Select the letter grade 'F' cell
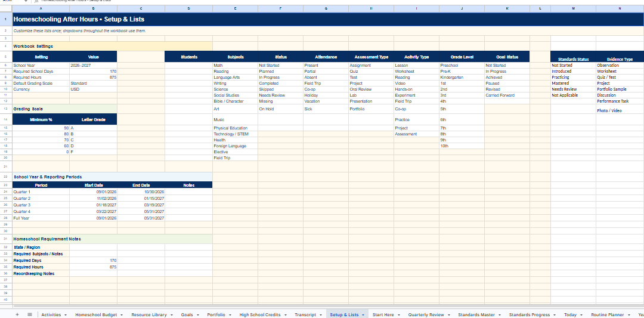 click(93, 152)
